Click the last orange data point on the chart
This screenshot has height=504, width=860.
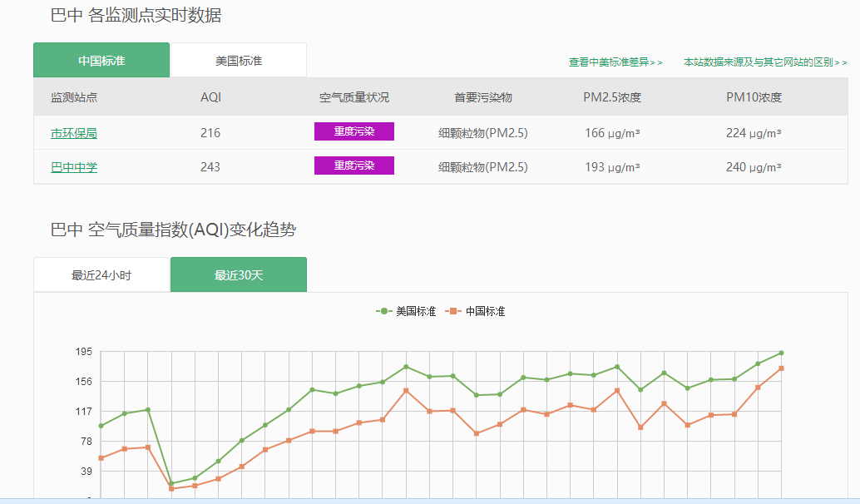point(781,368)
